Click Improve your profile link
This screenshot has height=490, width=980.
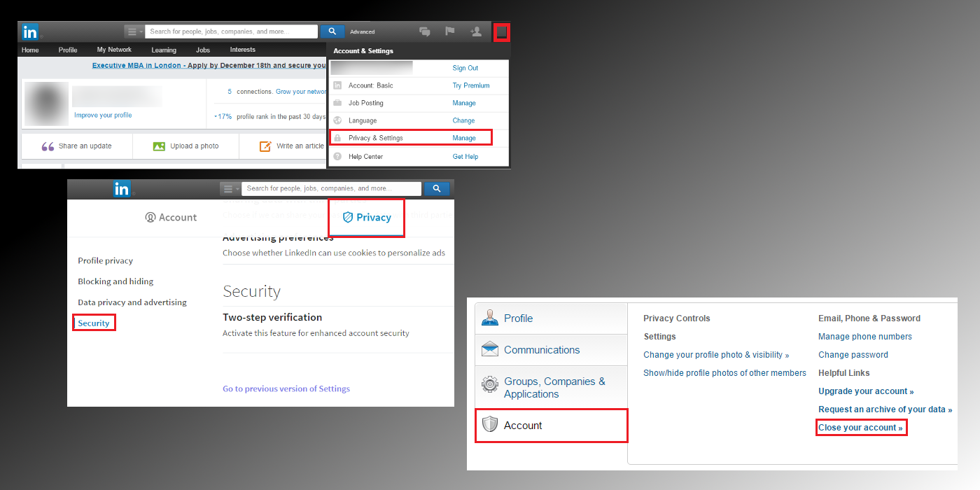103,115
